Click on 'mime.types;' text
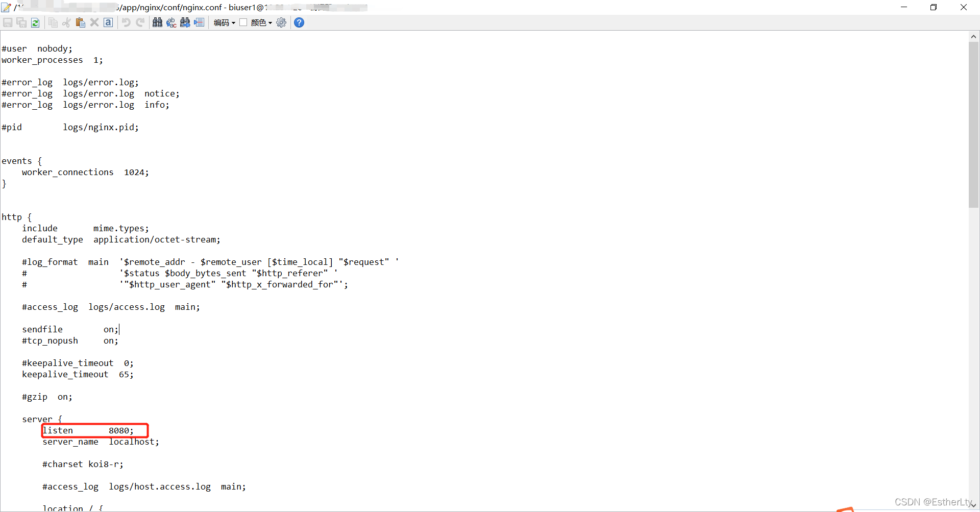Image resolution: width=980 pixels, height=512 pixels. (121, 229)
